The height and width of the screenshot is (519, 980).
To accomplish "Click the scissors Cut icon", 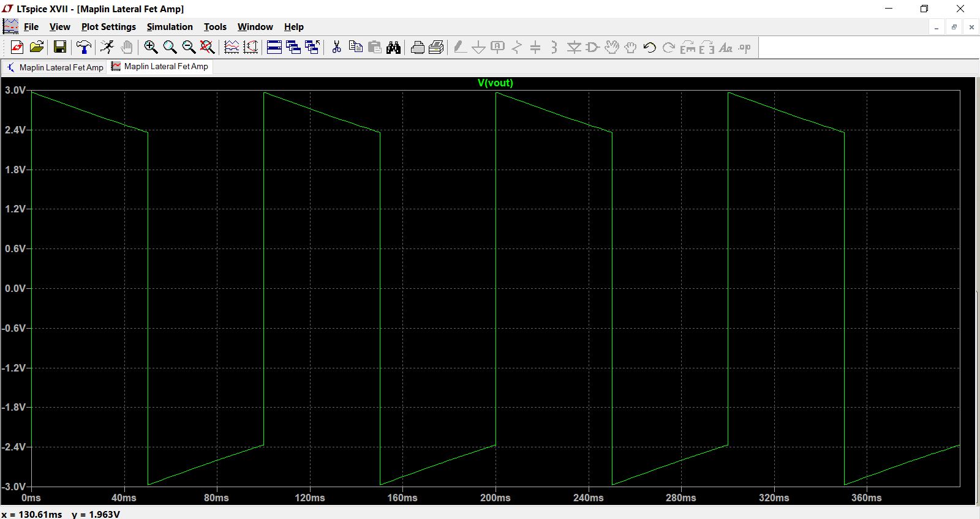I will pos(336,47).
